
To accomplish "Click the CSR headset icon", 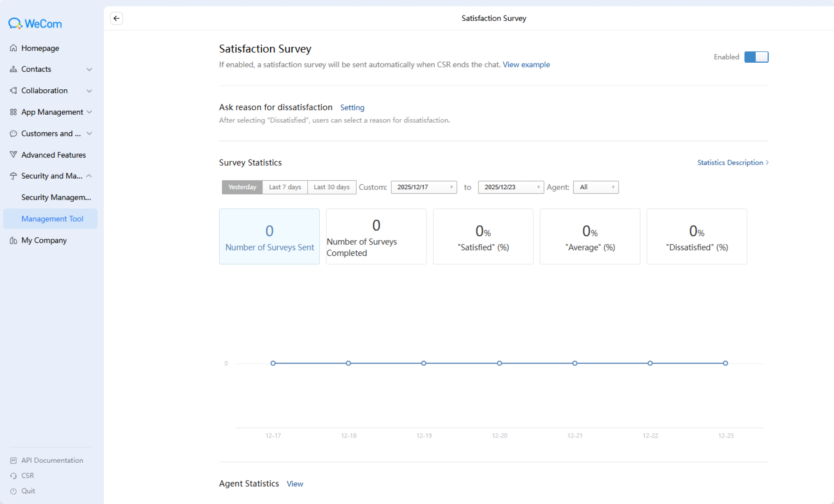I will (14, 475).
